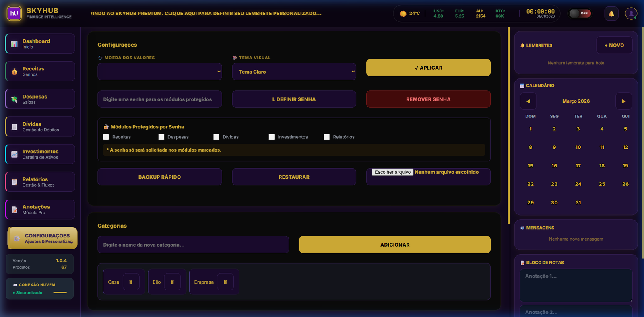Open the Moeda dos Valores dropdown
This screenshot has width=644, height=317.
[159, 72]
